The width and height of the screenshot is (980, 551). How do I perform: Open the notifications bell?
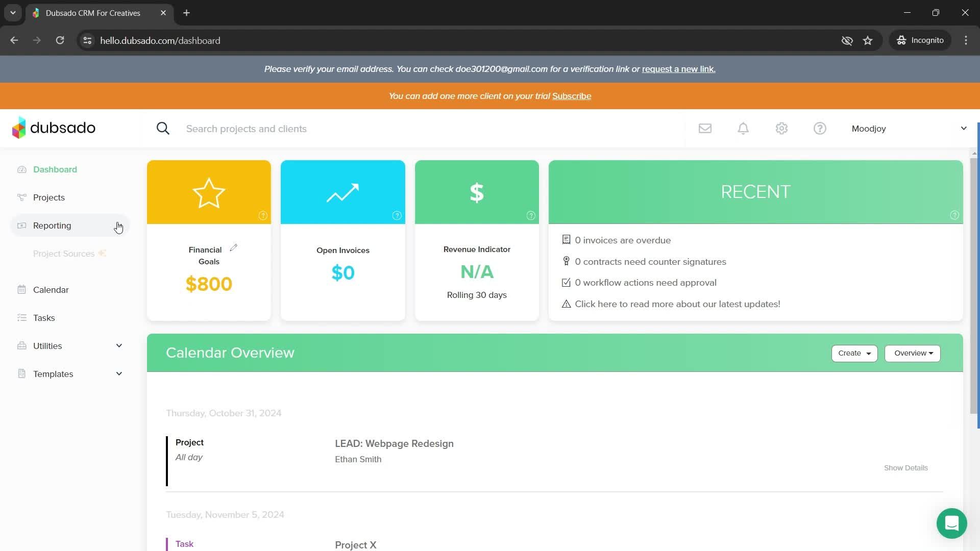[x=743, y=129]
